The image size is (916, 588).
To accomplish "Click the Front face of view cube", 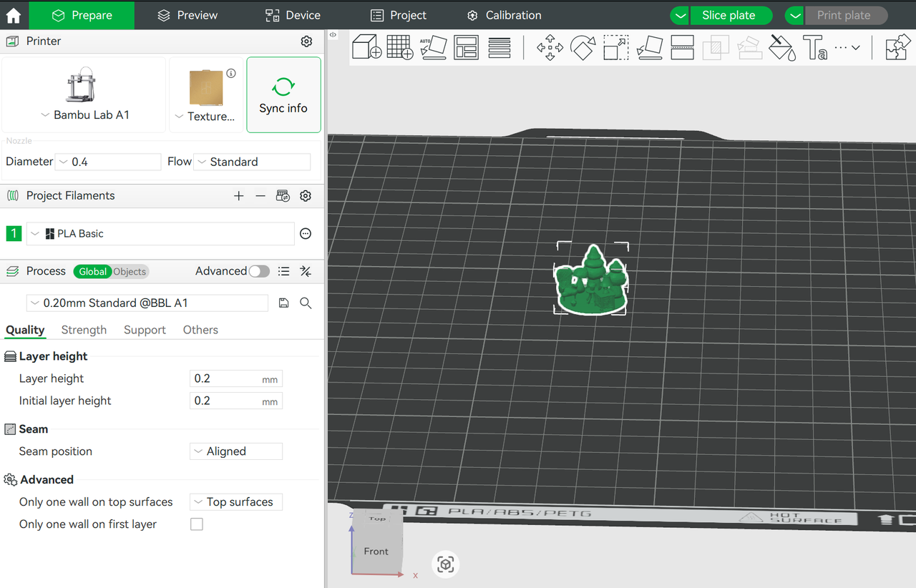I will (x=376, y=551).
